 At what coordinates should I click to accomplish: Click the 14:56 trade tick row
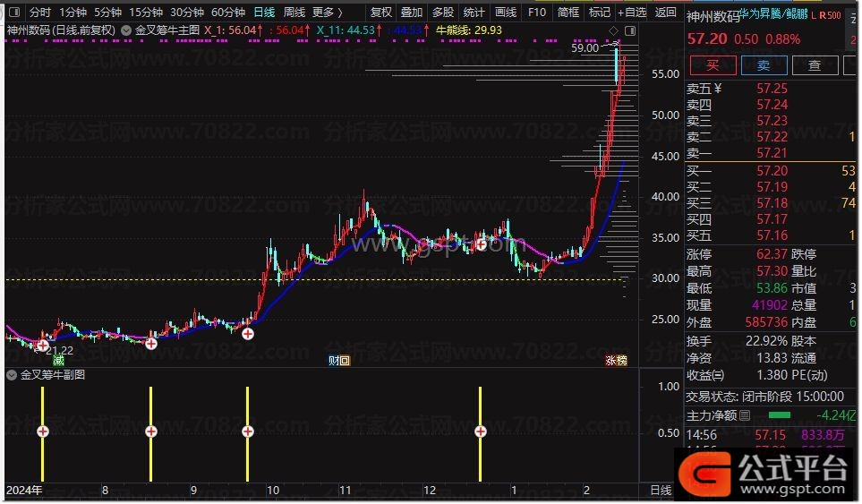(770, 435)
